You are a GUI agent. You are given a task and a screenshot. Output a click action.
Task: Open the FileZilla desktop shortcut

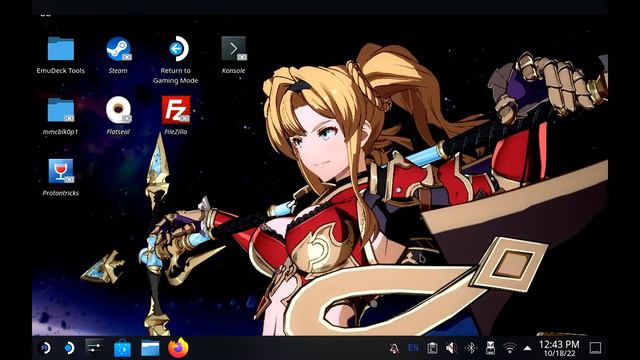point(176,110)
